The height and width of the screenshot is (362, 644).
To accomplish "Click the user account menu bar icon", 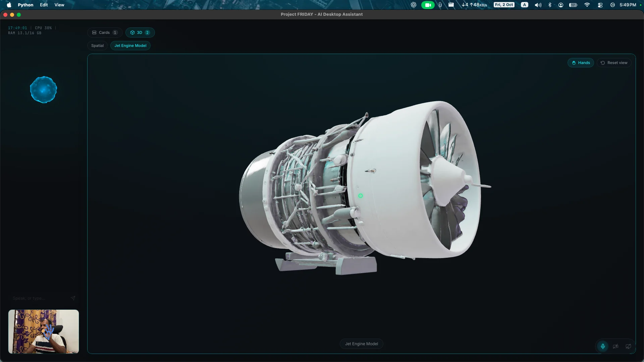I will point(561,5).
